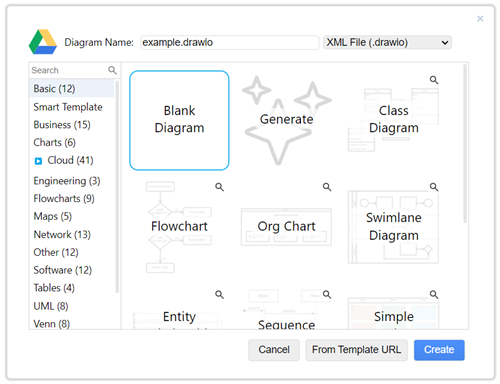Choose the Swimlane Diagram template

pyautogui.click(x=394, y=227)
